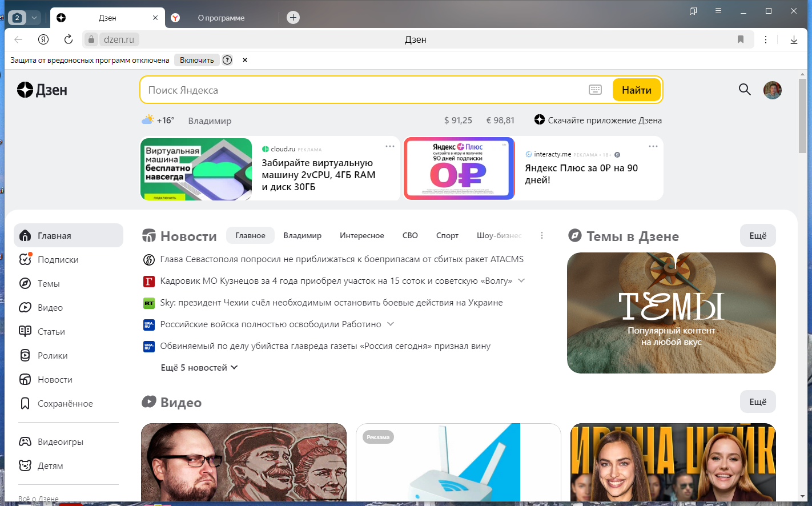Go to Главная in the sidebar
812x506 pixels.
[x=69, y=235]
